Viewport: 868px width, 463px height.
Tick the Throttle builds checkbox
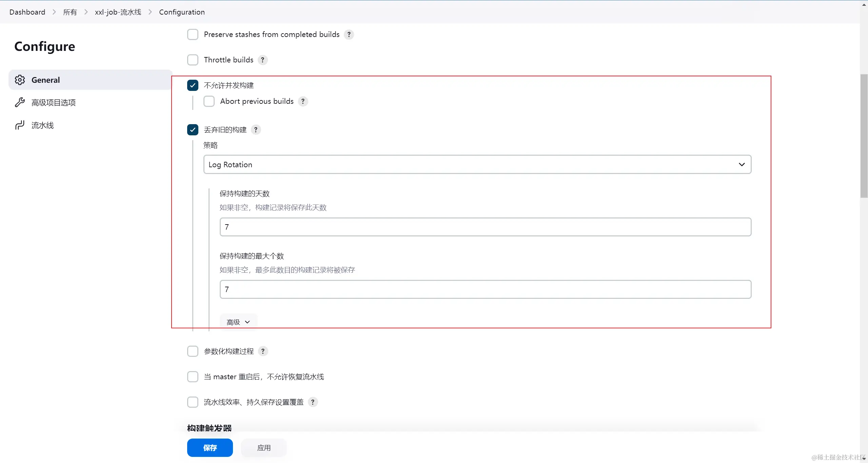193,60
